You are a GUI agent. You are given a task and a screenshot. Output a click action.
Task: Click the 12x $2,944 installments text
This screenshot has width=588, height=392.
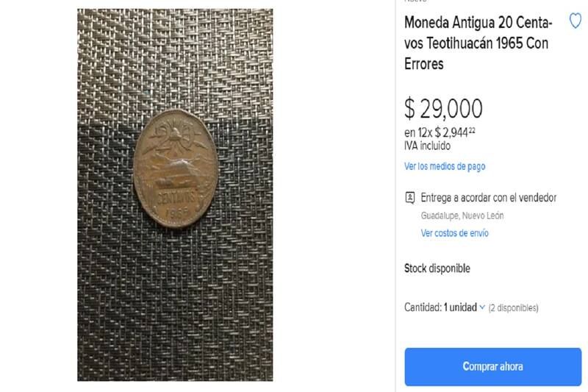pyautogui.click(x=440, y=132)
